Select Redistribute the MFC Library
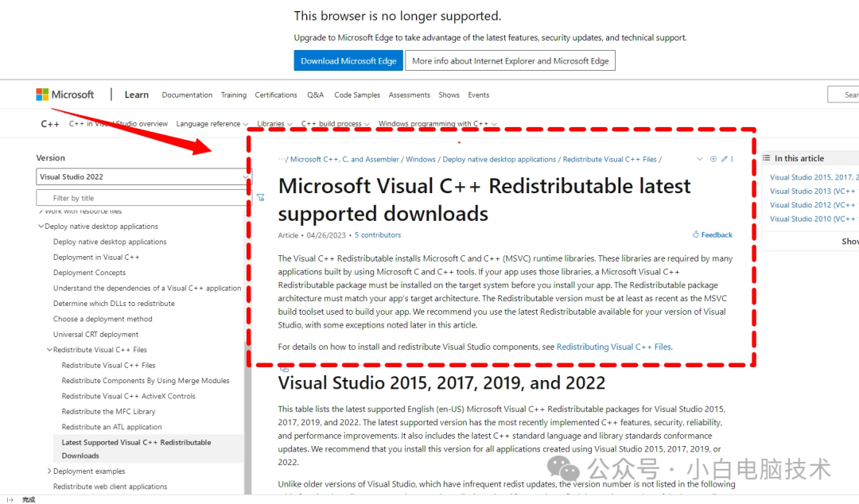Screen dimensions: 859x504 (x=108, y=412)
